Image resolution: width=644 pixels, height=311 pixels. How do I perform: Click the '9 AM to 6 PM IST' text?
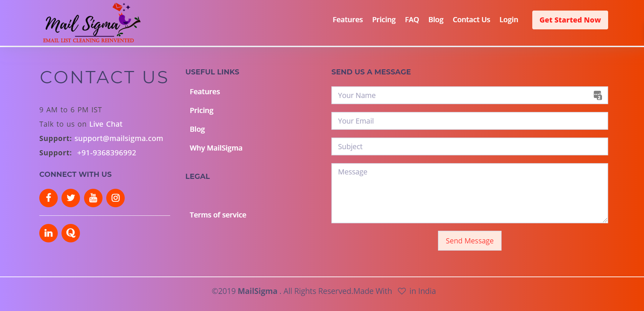(x=71, y=110)
